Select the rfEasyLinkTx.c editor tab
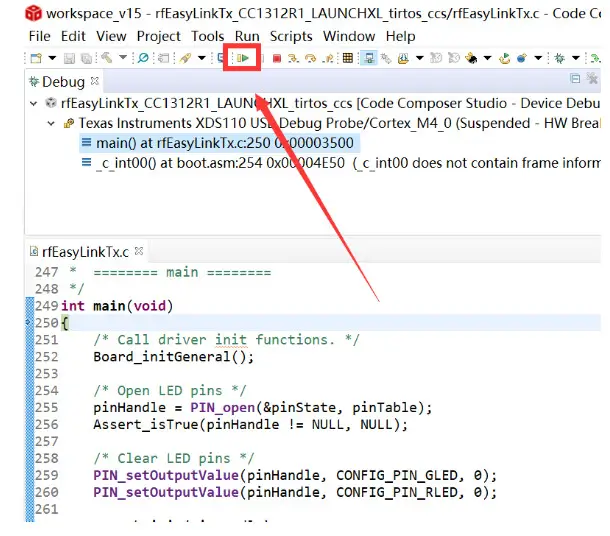This screenshot has height=536, width=610. point(85,252)
